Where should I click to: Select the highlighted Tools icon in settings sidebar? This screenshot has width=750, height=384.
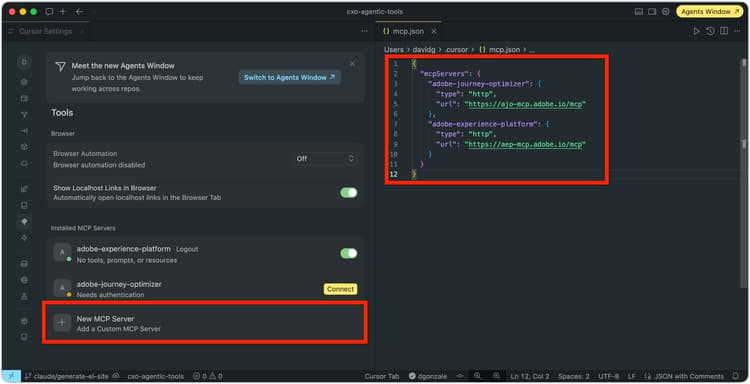click(x=24, y=221)
